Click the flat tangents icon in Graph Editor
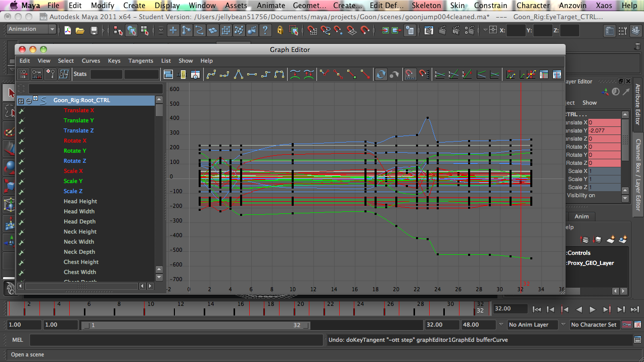This screenshot has height=362, width=644. 252,74
